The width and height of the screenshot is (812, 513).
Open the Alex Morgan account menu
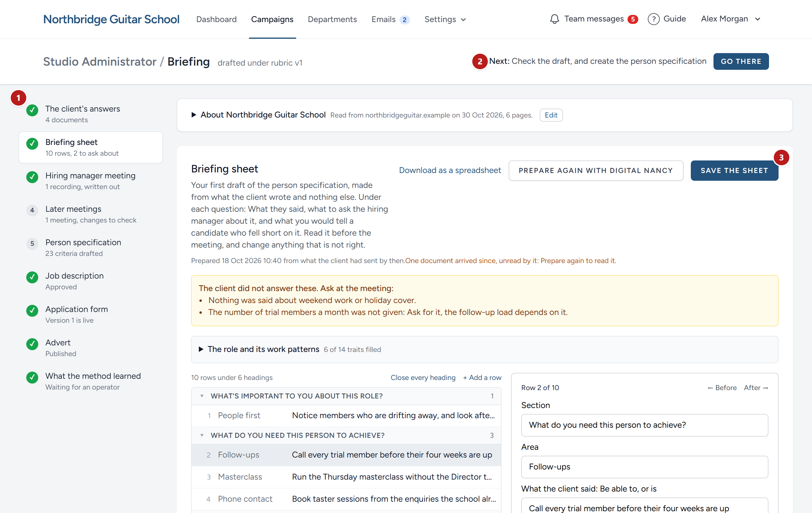coord(731,19)
